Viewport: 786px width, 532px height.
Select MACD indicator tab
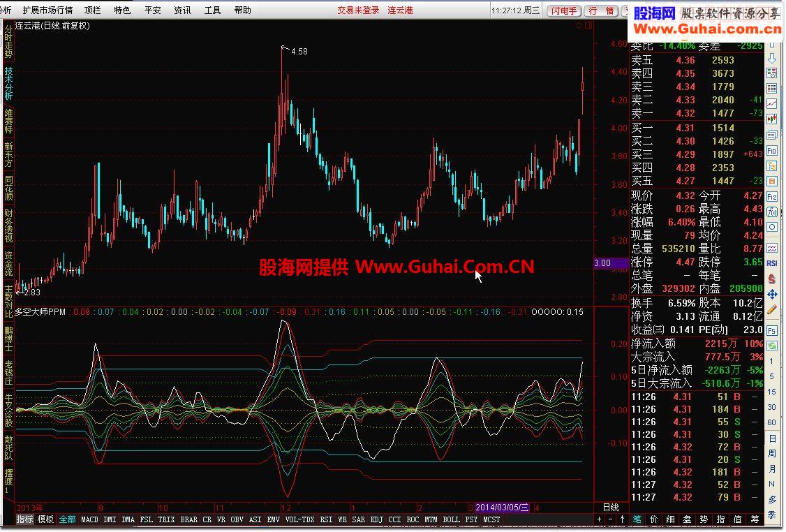click(x=90, y=520)
